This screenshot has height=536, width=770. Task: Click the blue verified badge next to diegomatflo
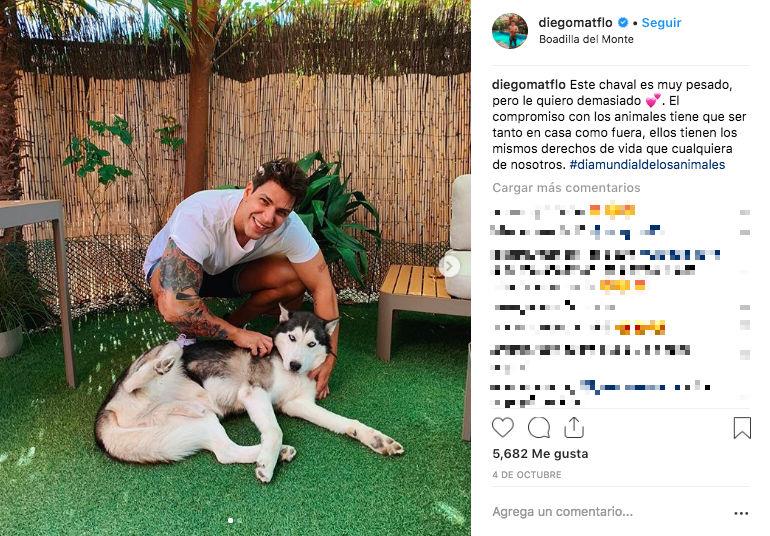(623, 23)
